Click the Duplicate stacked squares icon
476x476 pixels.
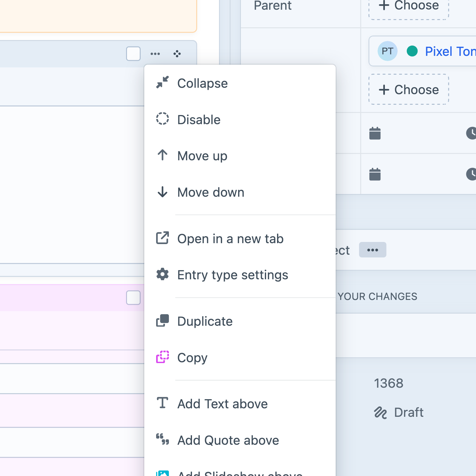coord(163,321)
